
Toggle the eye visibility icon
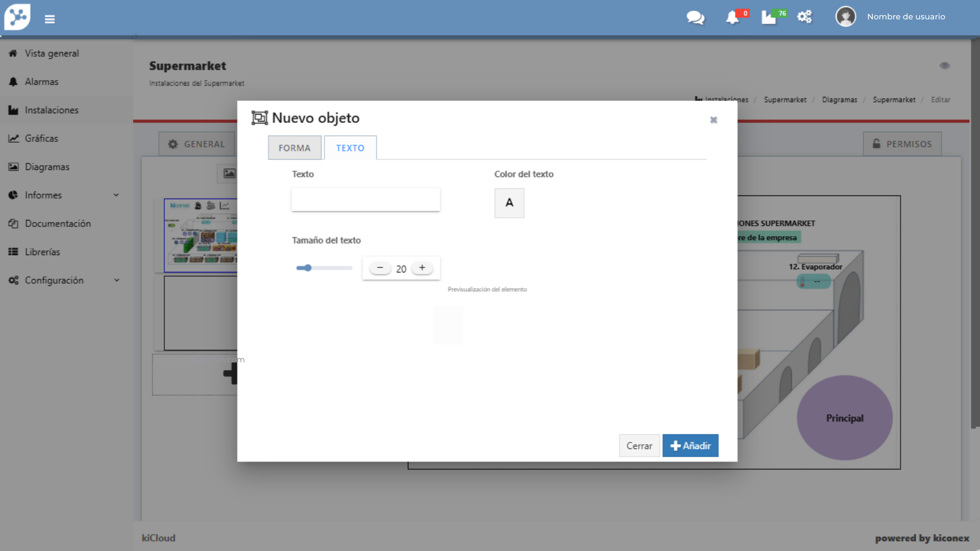(944, 65)
